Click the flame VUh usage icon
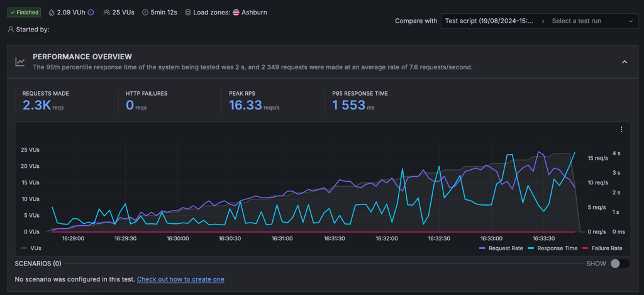Image resolution: width=644 pixels, height=295 pixels. 52,13
